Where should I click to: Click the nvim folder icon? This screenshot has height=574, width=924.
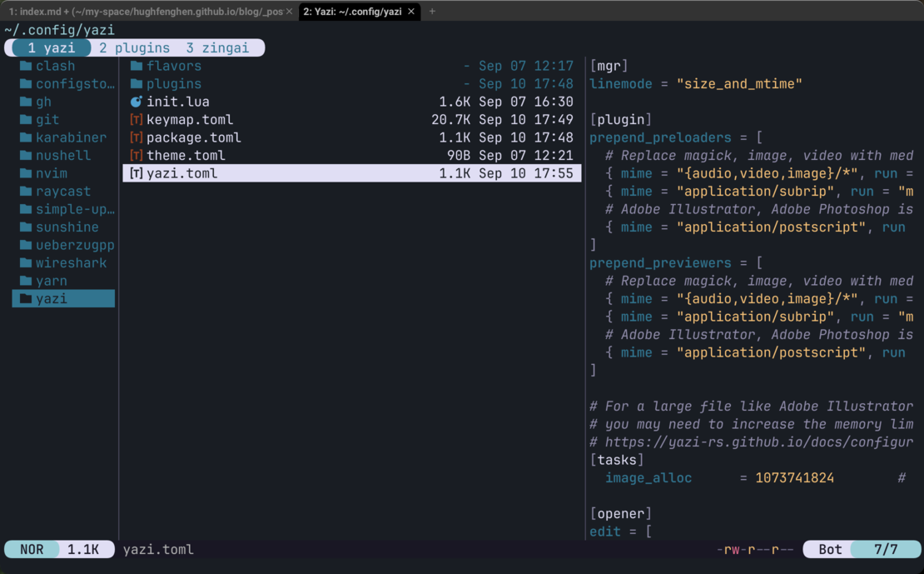coord(25,172)
